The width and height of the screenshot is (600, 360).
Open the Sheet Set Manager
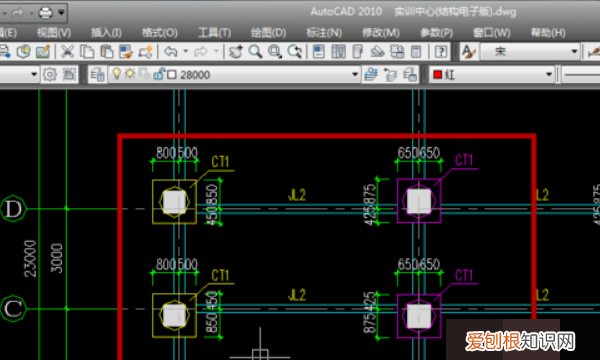click(377, 51)
